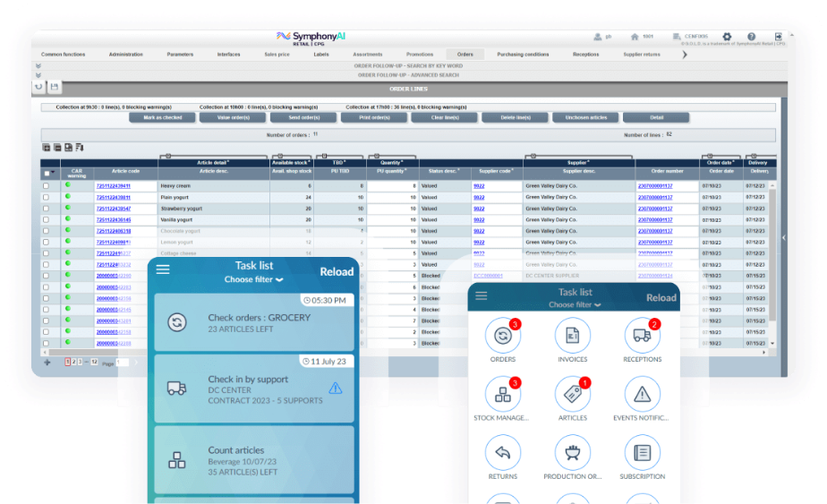The height and width of the screenshot is (504, 827).
Task: Open the Returns arrow icon
Action: click(503, 452)
